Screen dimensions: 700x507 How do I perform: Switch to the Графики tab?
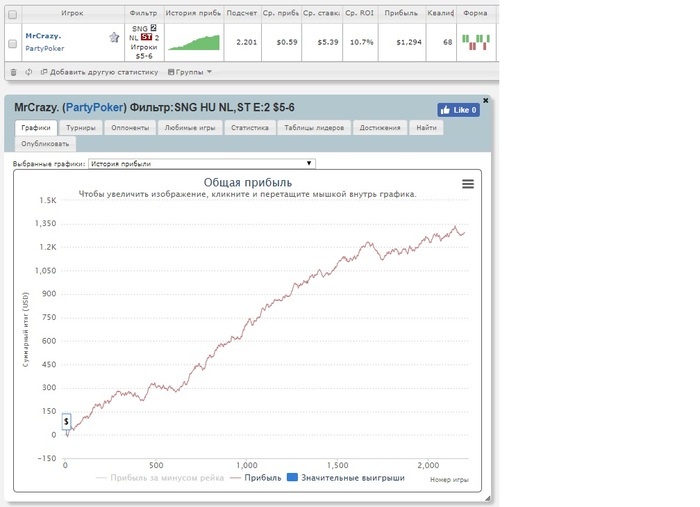pyautogui.click(x=36, y=128)
